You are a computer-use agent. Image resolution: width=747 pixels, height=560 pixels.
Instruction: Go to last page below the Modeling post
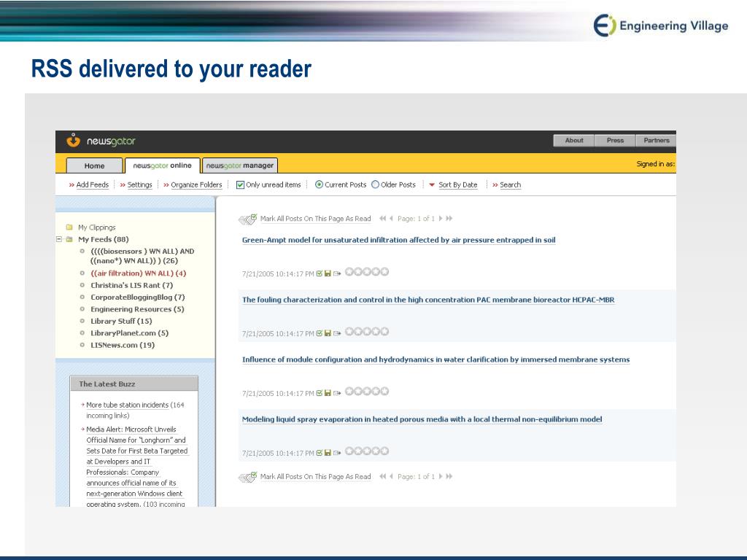point(449,476)
